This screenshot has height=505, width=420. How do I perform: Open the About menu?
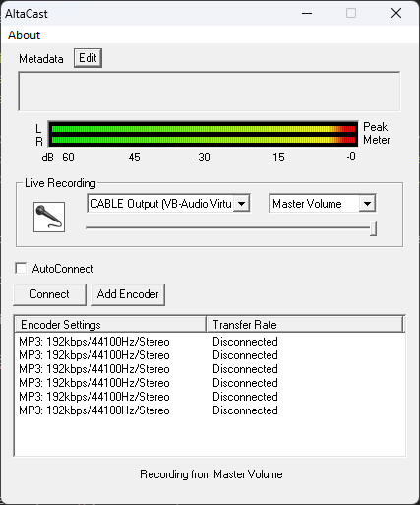pos(24,35)
